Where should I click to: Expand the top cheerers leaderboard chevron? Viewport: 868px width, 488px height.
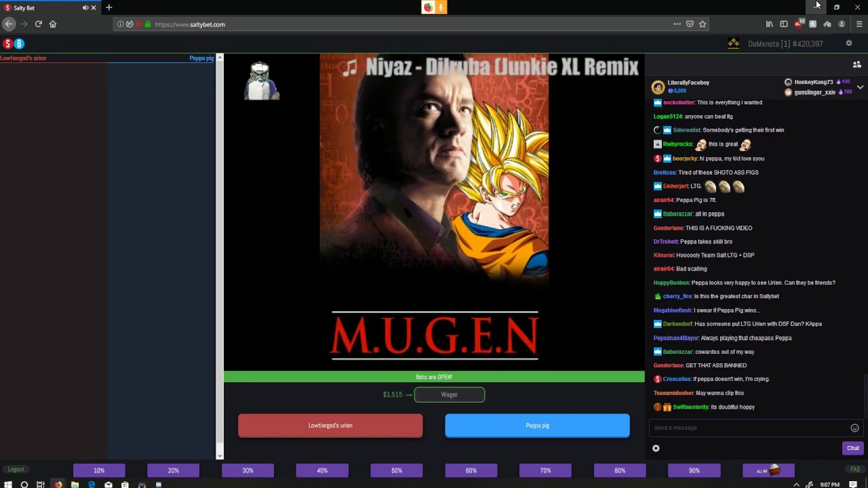click(860, 87)
